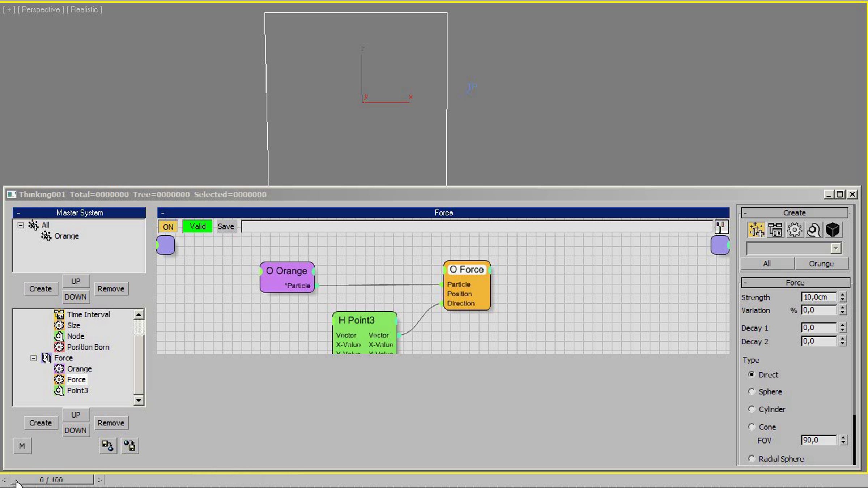
Task: Select the gear icon in Create panel
Action: tap(794, 230)
